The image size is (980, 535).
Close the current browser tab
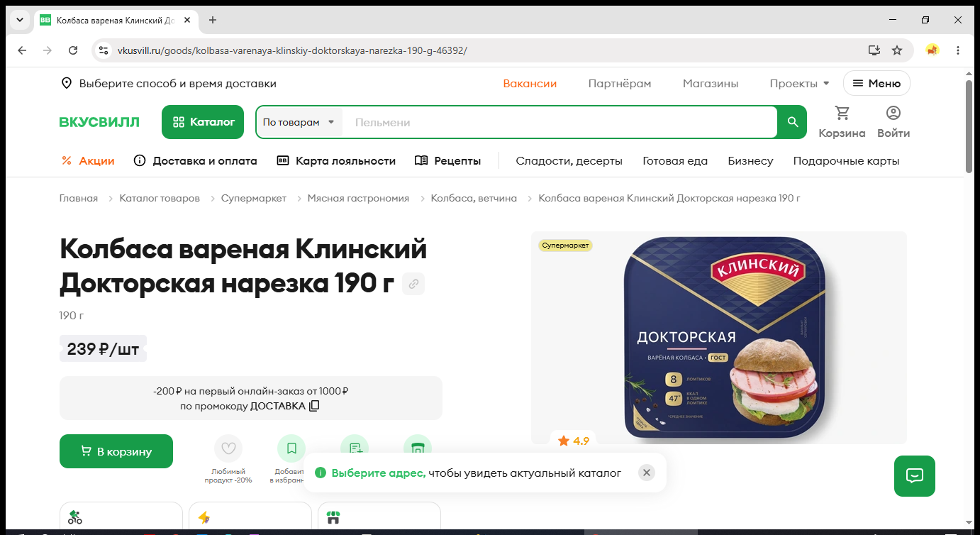(x=187, y=20)
